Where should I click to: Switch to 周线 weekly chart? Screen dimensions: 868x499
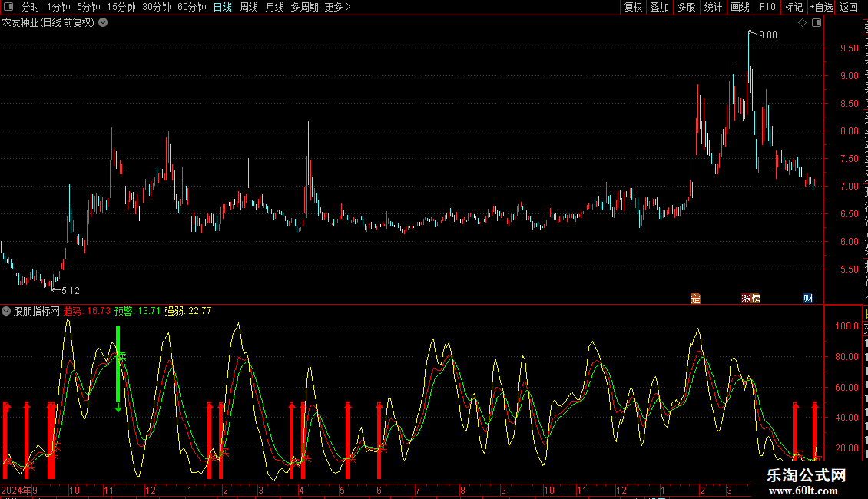point(249,7)
